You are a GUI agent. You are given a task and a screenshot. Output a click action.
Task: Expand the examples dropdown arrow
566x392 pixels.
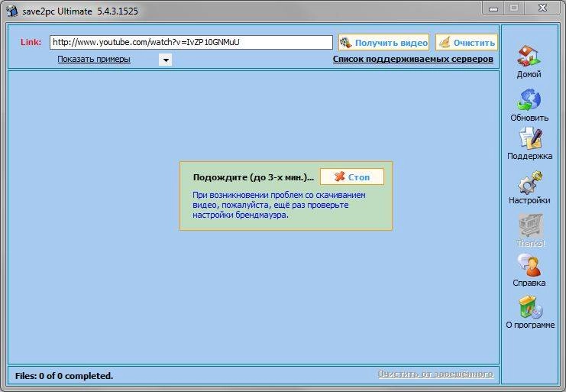pos(166,60)
